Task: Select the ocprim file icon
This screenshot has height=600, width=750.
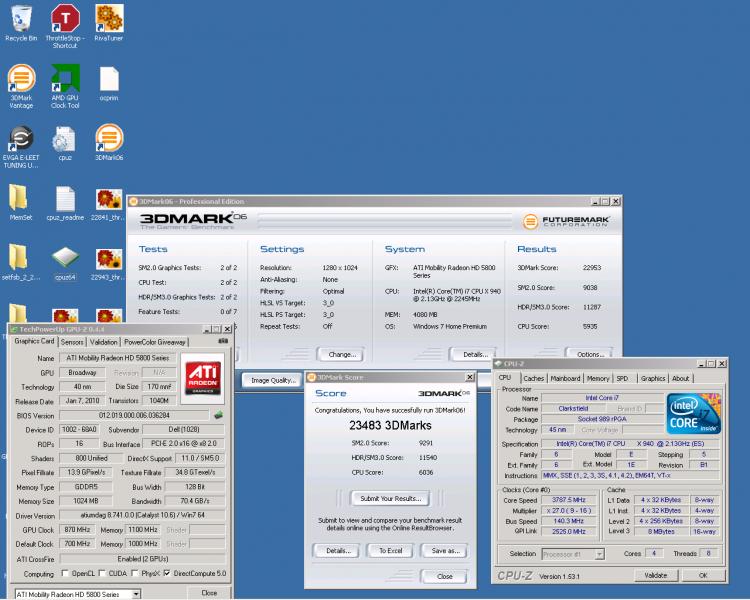Action: point(109,84)
